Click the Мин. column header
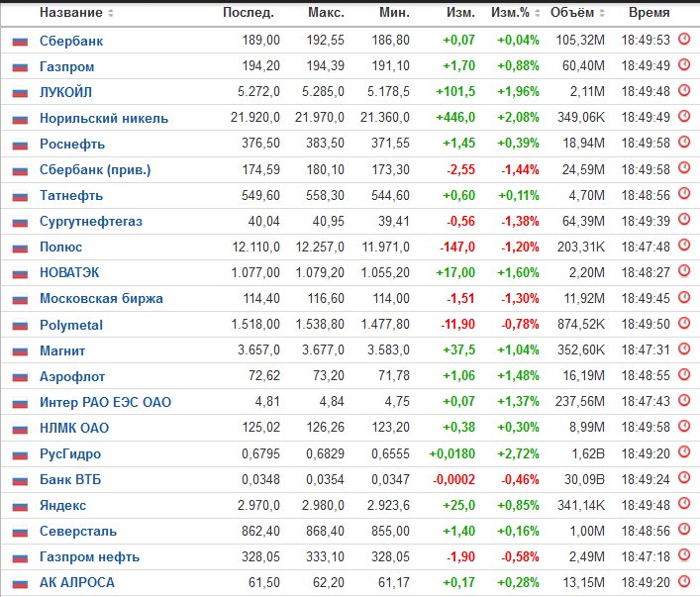 click(x=394, y=13)
